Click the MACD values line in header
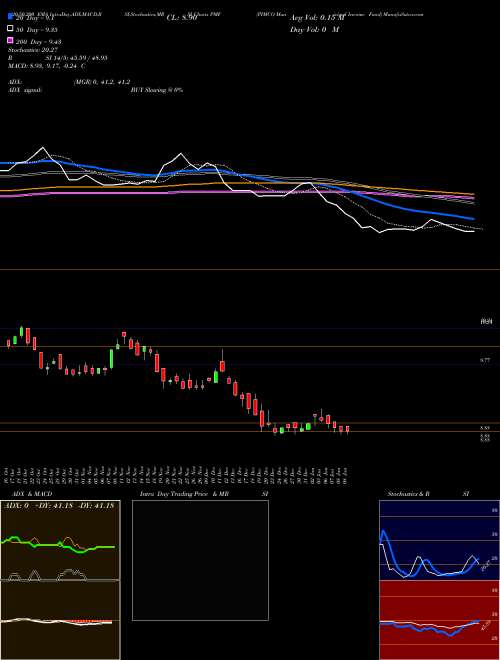This screenshot has width=500, height=660. (47, 66)
